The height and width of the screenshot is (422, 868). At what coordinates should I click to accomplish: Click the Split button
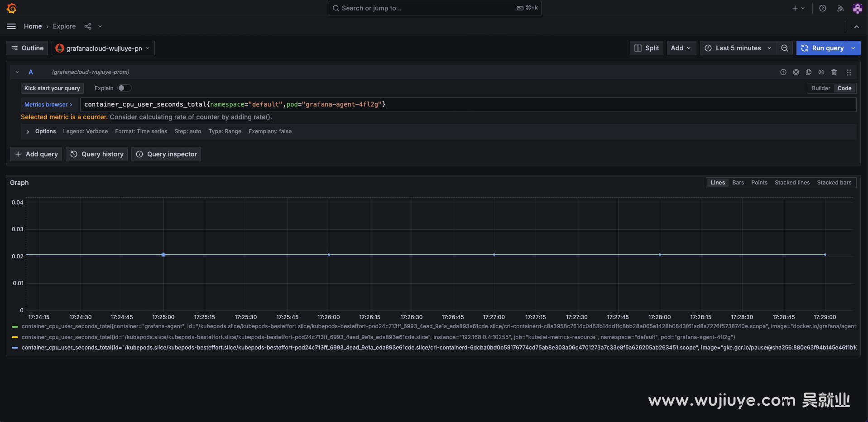(x=647, y=48)
